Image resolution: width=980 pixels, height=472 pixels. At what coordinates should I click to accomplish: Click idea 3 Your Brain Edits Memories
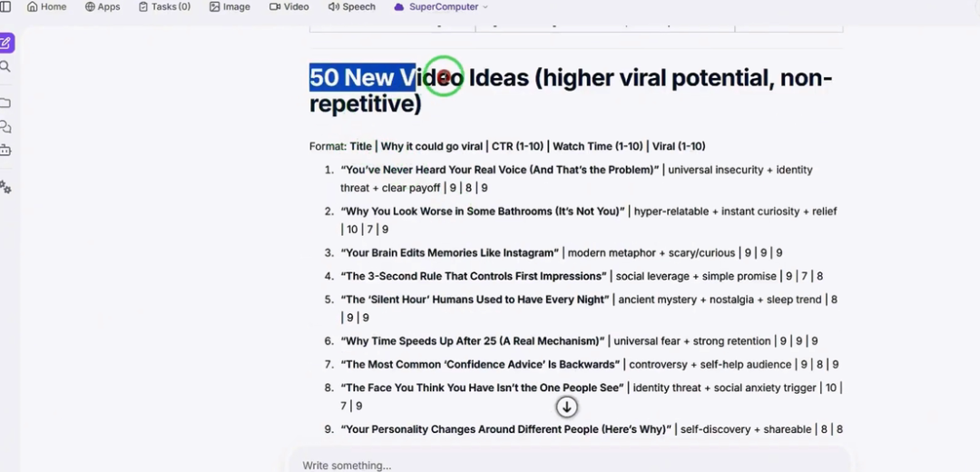[x=450, y=253]
